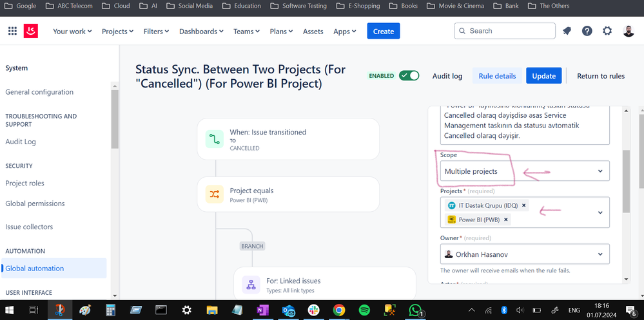Image resolution: width=644 pixels, height=320 pixels.
Task: Open Rule details
Action: [x=497, y=76]
